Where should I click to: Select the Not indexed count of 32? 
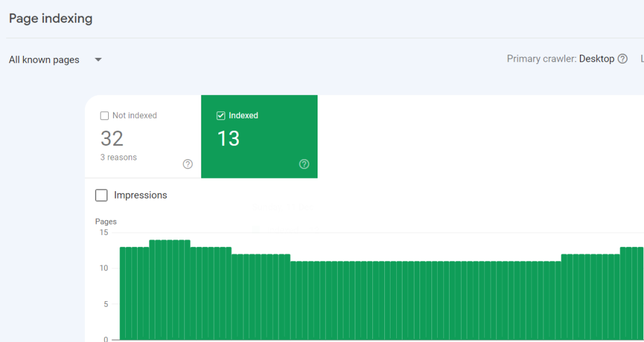click(x=112, y=138)
